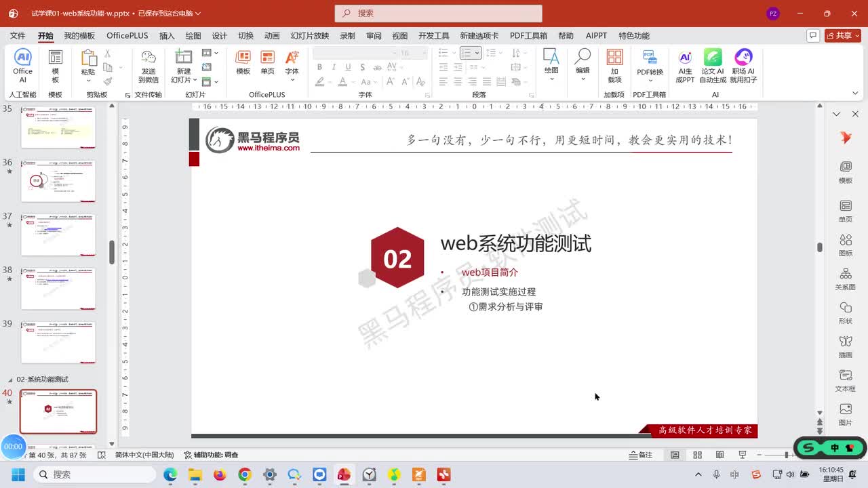Open the 文件 menu

point(18,36)
